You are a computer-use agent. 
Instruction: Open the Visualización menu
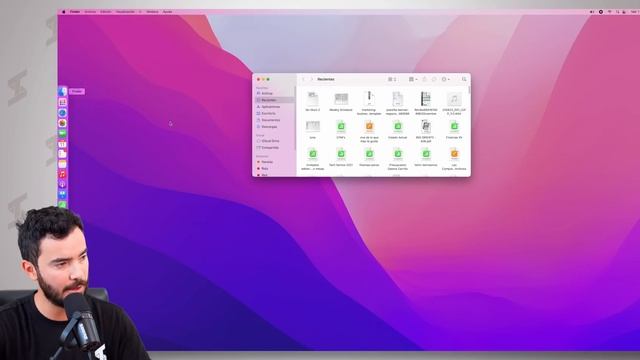(x=125, y=12)
